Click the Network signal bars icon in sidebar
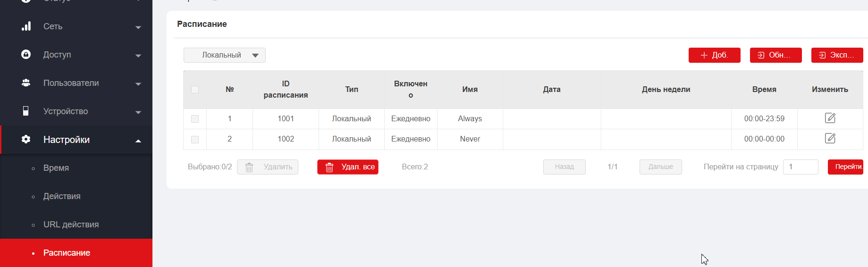 click(26, 26)
